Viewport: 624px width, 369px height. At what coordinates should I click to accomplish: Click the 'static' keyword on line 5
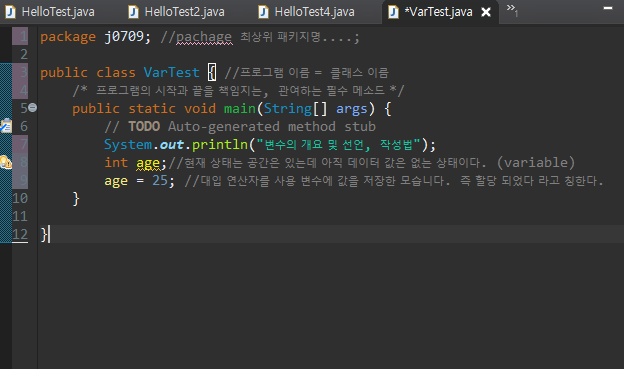[152, 108]
